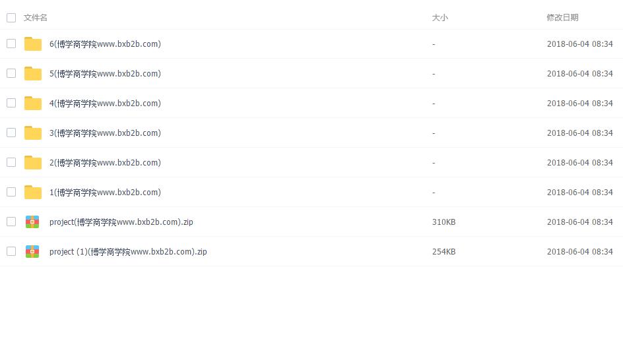The height and width of the screenshot is (364, 623).
Task: Open project(博学商学院www.bxb2b.com).zip file name
Action: tap(121, 222)
